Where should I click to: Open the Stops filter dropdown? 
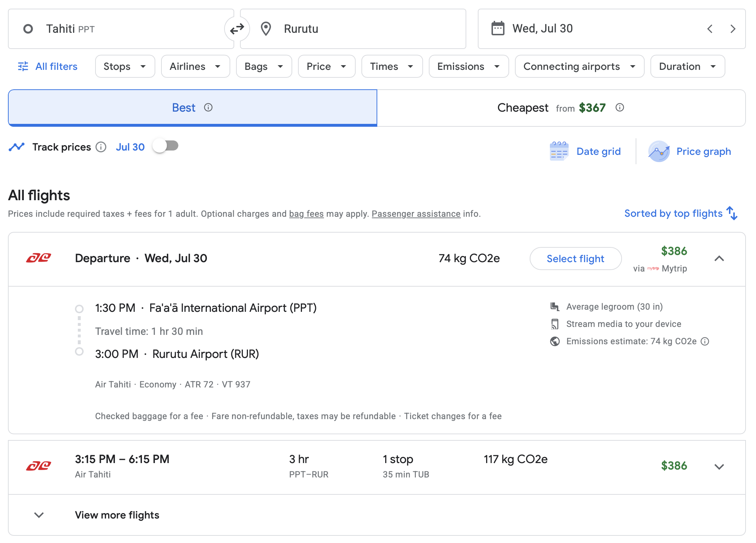tap(125, 66)
